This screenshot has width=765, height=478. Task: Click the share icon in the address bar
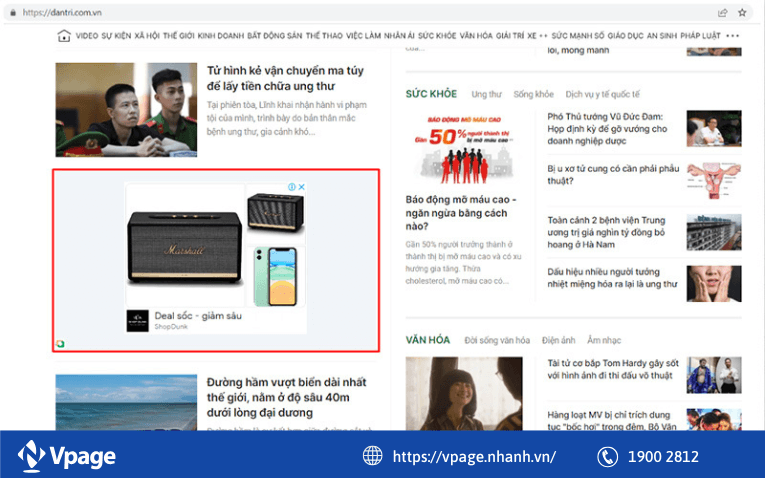tap(723, 13)
